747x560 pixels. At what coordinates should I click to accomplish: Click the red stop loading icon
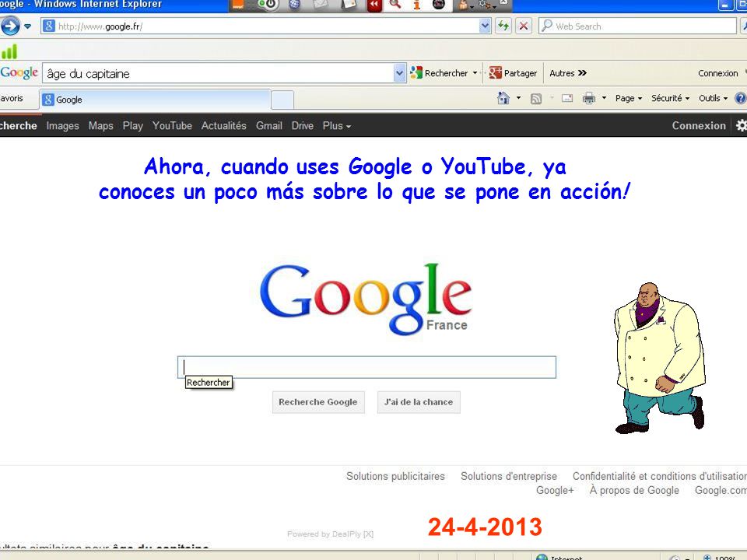click(x=524, y=26)
